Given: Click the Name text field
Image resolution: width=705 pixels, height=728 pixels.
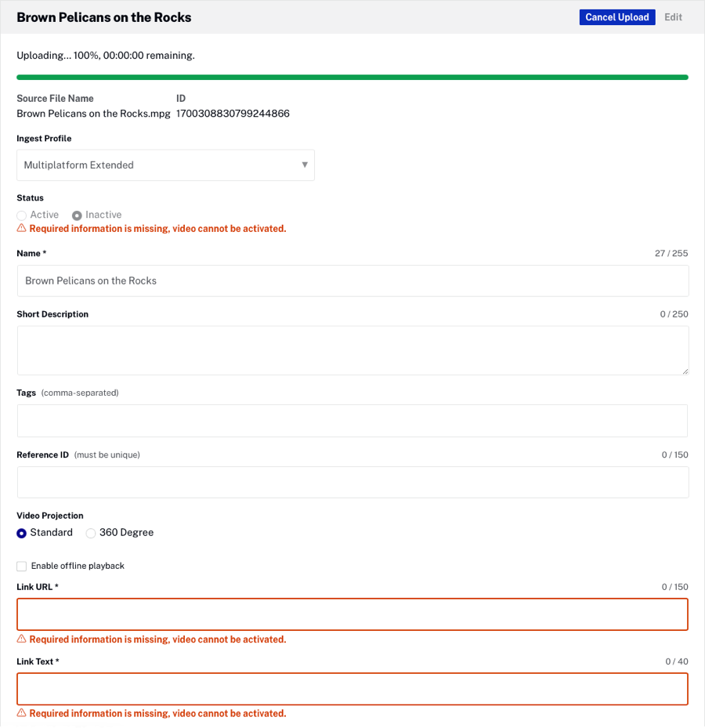Looking at the screenshot, I should [352, 281].
